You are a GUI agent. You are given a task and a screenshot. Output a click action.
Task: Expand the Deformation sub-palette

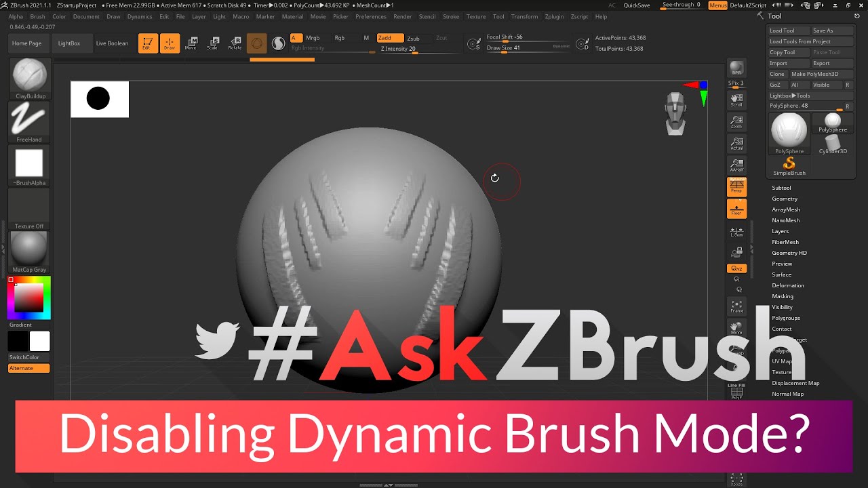(788, 285)
